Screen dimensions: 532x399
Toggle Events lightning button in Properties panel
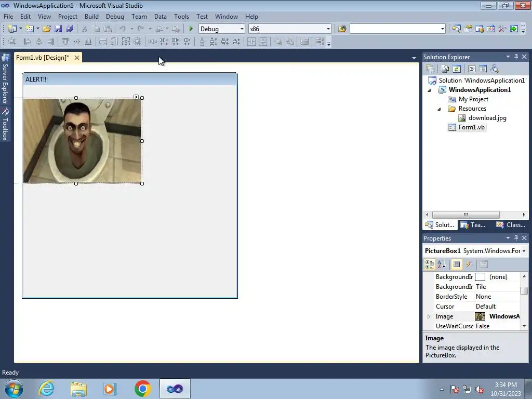(469, 264)
